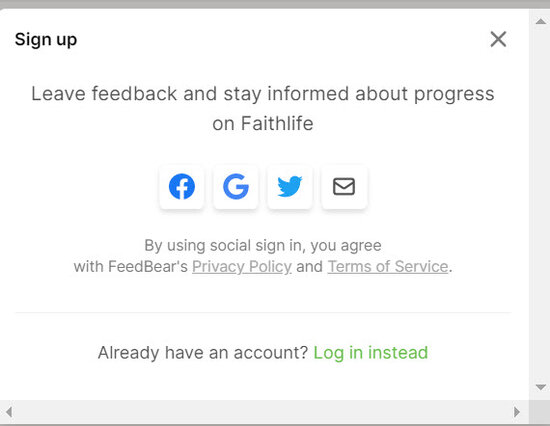
Task: Click the green Log in instead link
Action: (371, 353)
